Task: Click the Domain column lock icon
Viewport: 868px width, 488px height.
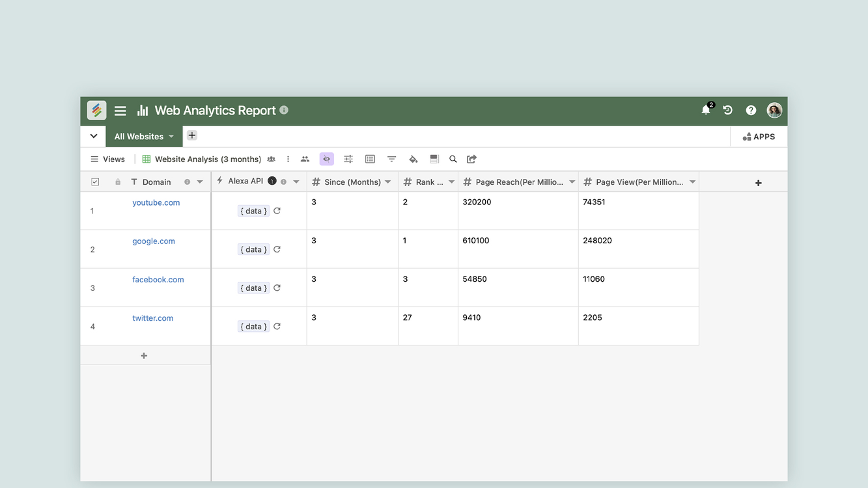Action: point(118,182)
